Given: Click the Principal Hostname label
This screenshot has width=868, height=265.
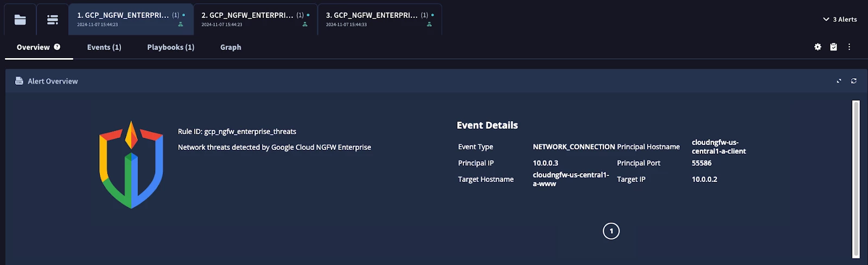Looking at the screenshot, I should tap(648, 147).
